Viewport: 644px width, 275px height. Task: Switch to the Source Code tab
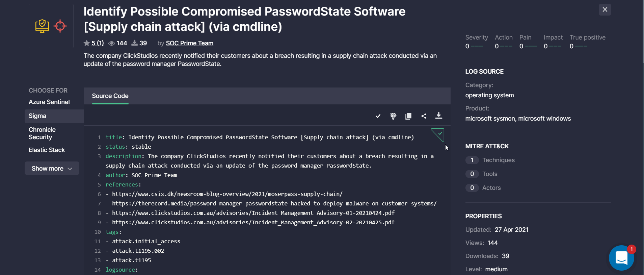click(110, 96)
